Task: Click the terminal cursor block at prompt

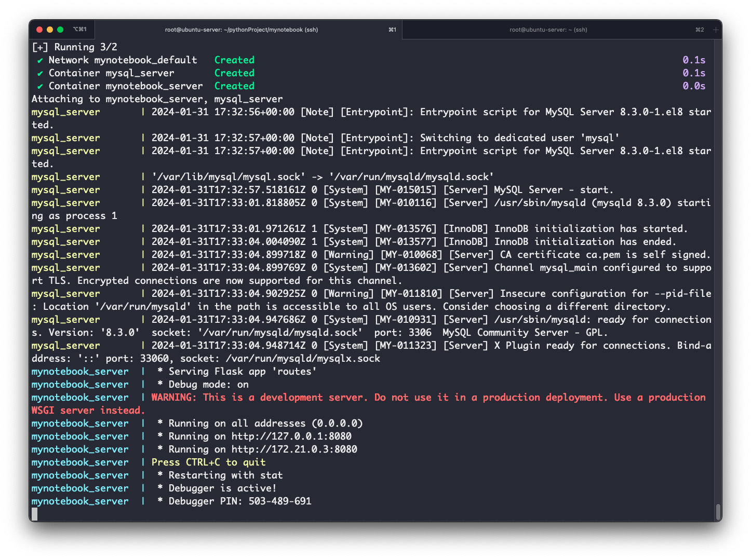Action: [x=35, y=514]
